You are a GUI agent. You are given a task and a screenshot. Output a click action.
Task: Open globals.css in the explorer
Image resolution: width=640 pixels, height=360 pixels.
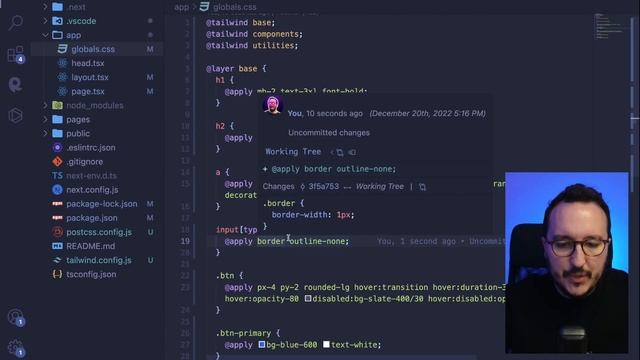pyautogui.click(x=93, y=49)
